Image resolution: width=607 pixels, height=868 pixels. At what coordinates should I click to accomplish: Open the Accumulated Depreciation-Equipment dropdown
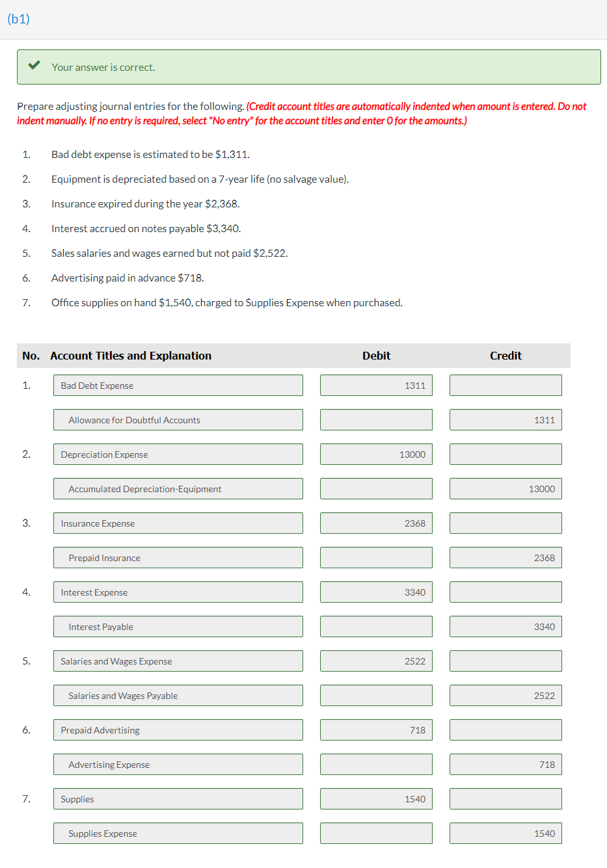point(178,488)
